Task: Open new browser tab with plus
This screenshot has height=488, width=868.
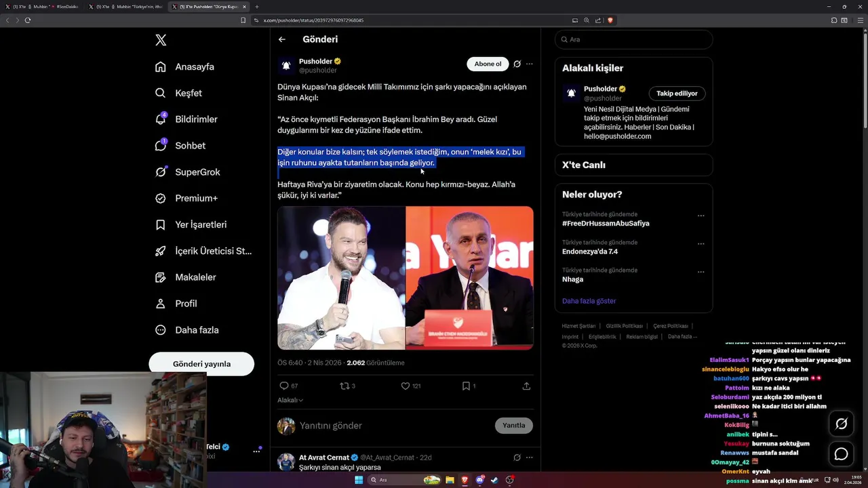Action: (x=257, y=6)
